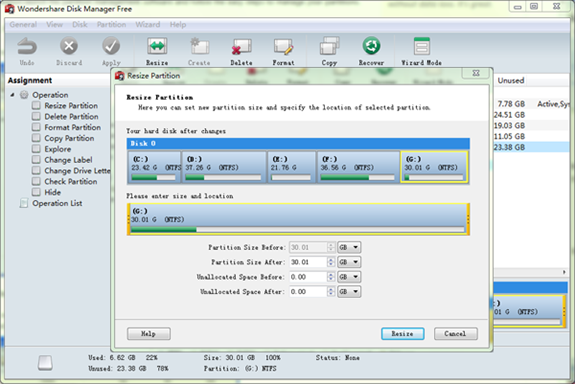
Task: Check the Copy Partition operation box
Action: [x=36, y=138]
